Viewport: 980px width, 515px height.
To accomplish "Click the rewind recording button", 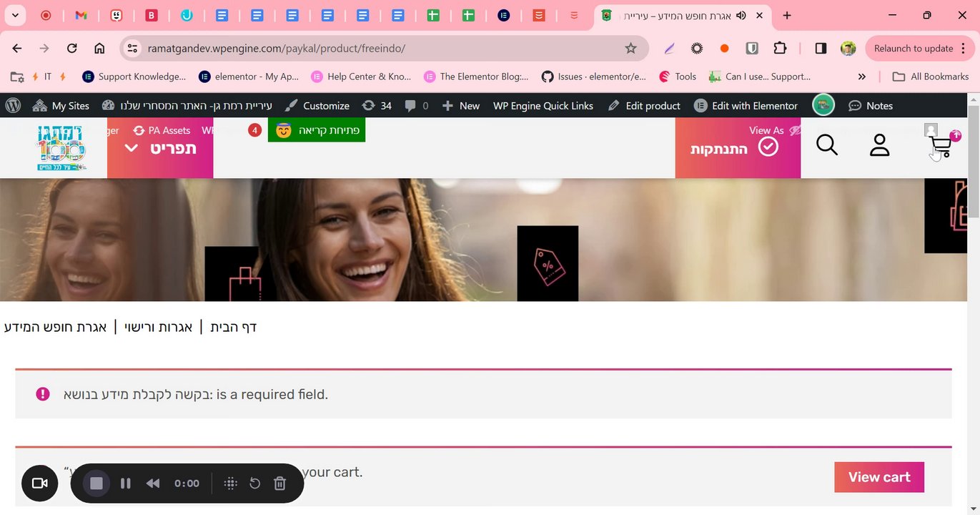I will click(153, 484).
